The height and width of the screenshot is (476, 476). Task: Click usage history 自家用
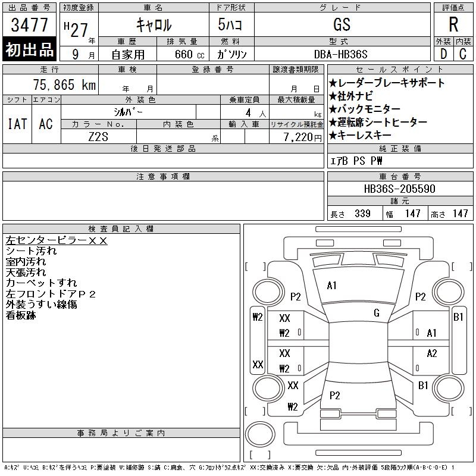128,55
